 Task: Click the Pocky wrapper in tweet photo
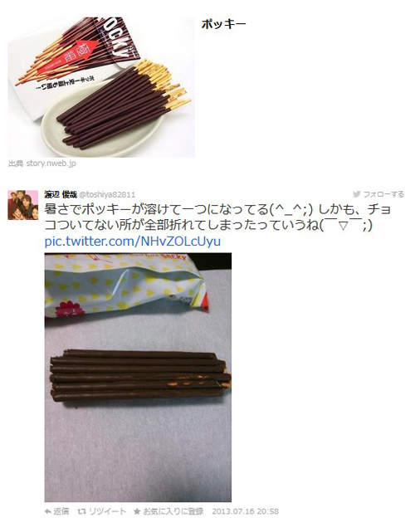(126, 285)
